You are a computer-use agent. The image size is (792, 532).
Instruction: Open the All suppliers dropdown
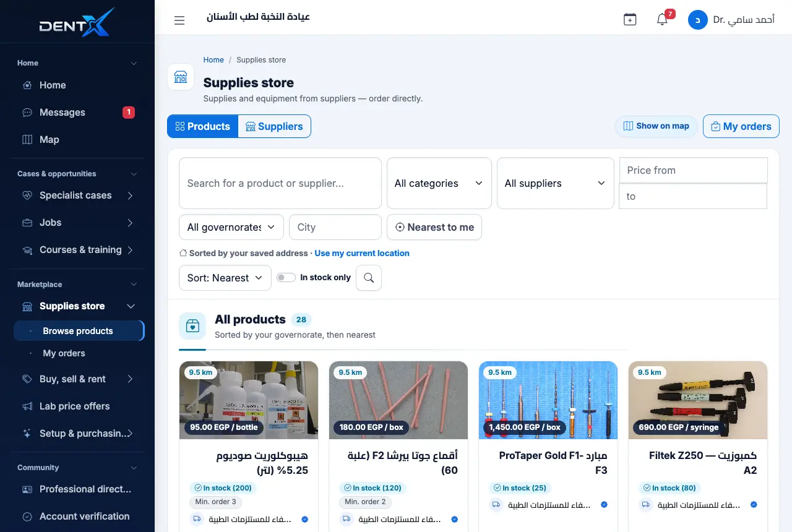(x=556, y=183)
